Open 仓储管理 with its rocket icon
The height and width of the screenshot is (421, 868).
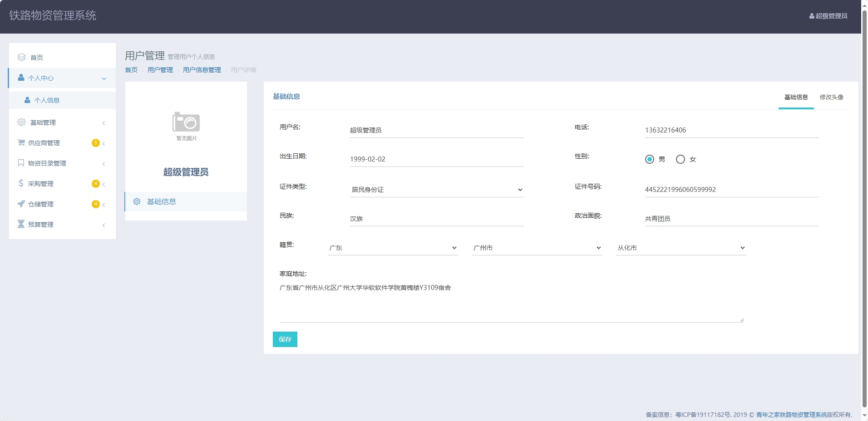pyautogui.click(x=21, y=204)
